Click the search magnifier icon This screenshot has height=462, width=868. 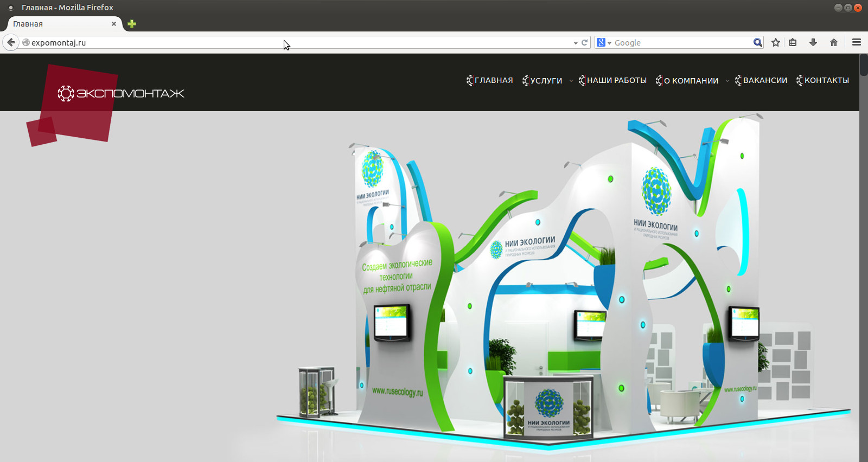click(x=757, y=42)
